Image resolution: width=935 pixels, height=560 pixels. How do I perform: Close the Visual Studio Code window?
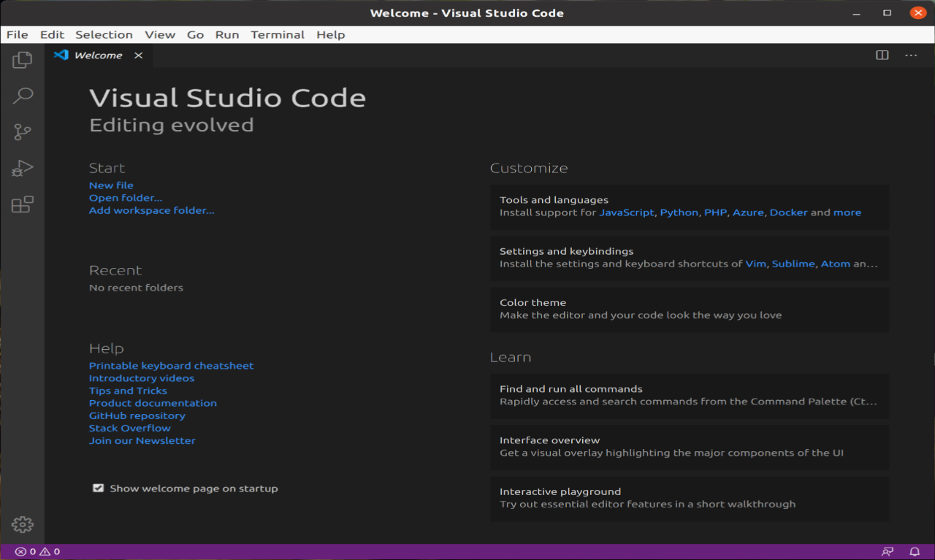918,13
